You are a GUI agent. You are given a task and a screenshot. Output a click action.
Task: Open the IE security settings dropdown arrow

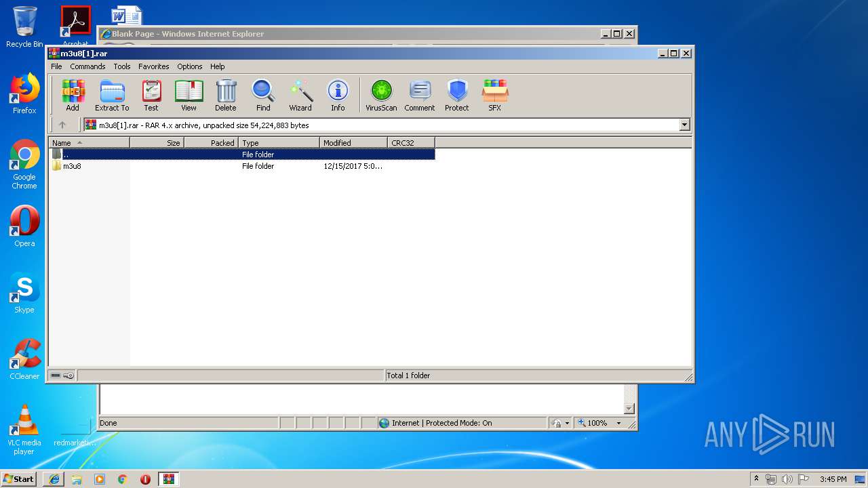[567, 423]
